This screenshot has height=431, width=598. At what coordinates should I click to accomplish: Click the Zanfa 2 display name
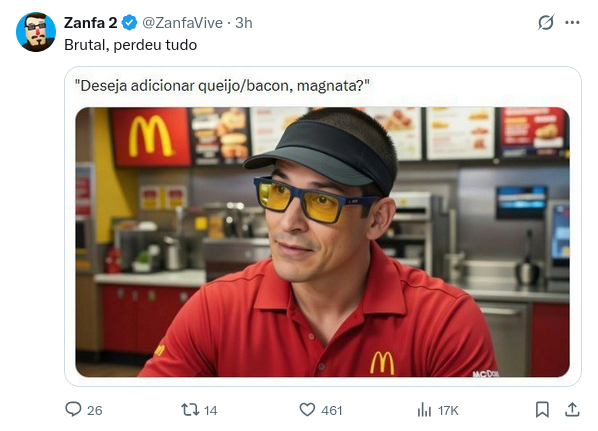pyautogui.click(x=90, y=23)
